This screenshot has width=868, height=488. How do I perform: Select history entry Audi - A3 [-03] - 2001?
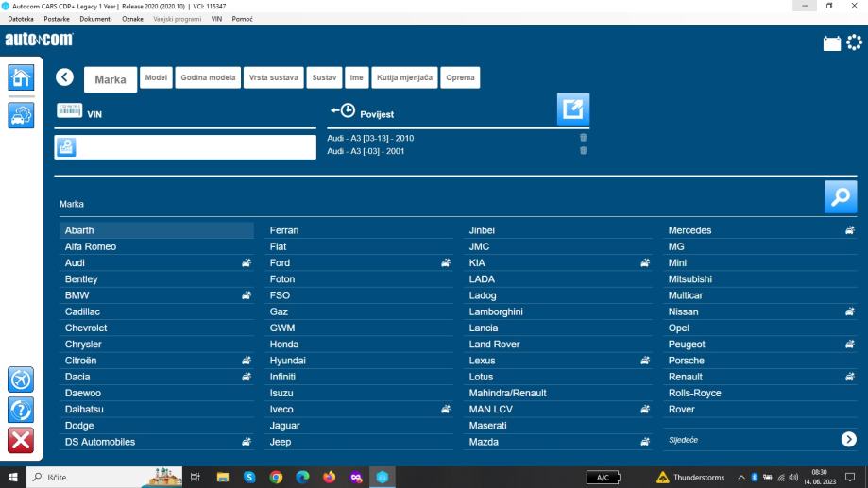(x=366, y=151)
